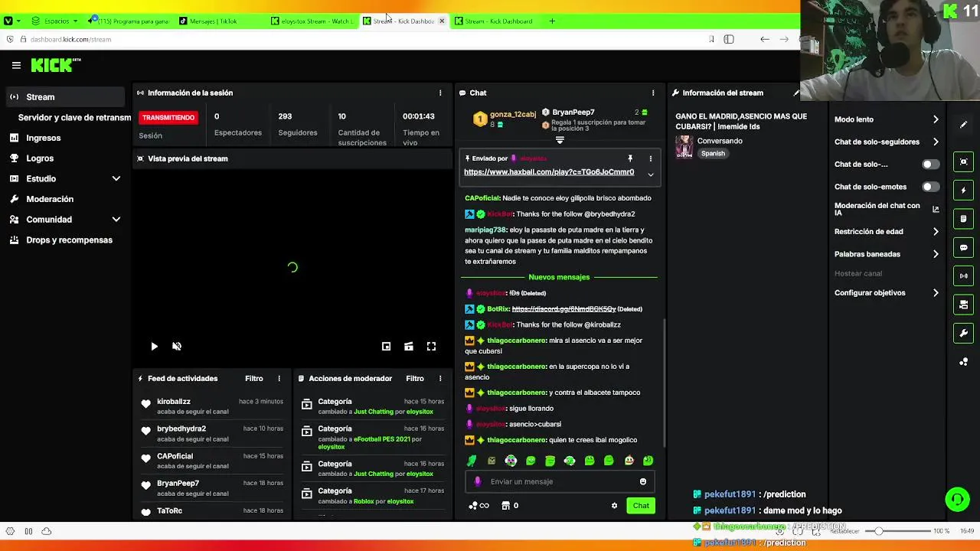Viewport: 980px width, 551px height.
Task: Open the haxball.com pinned link
Action: 549,172
